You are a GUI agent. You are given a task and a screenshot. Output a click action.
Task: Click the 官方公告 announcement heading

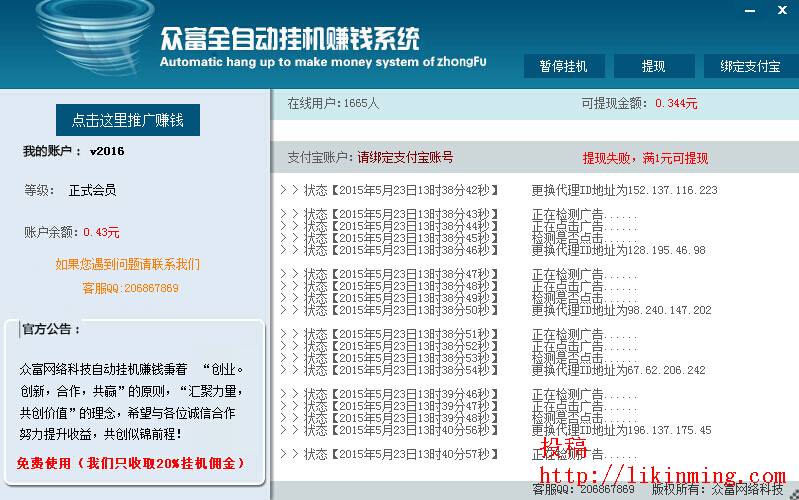(x=51, y=329)
